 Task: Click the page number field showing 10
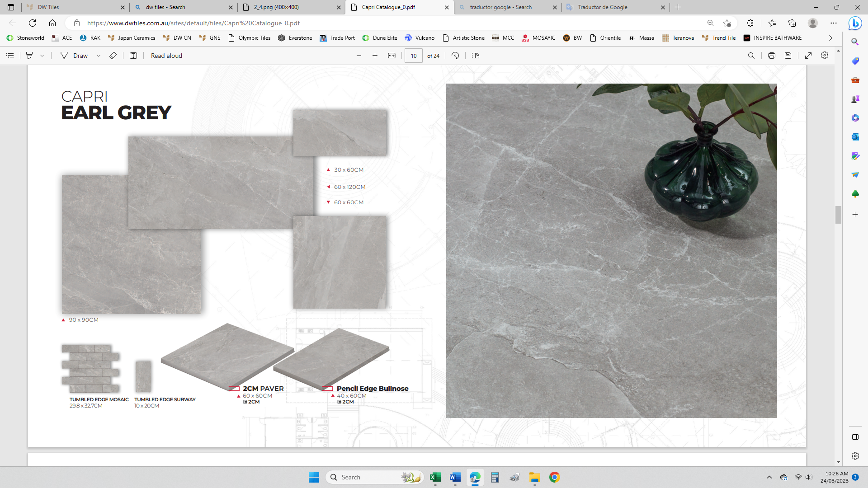click(414, 56)
